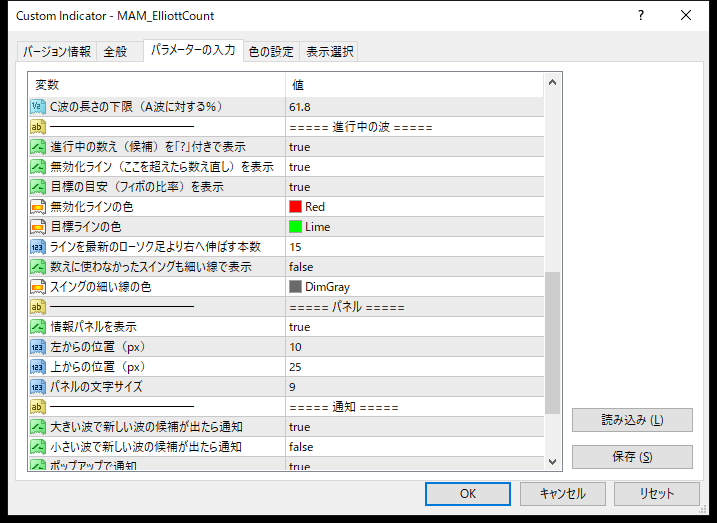Click the 読み込み (L) button

pyautogui.click(x=632, y=420)
